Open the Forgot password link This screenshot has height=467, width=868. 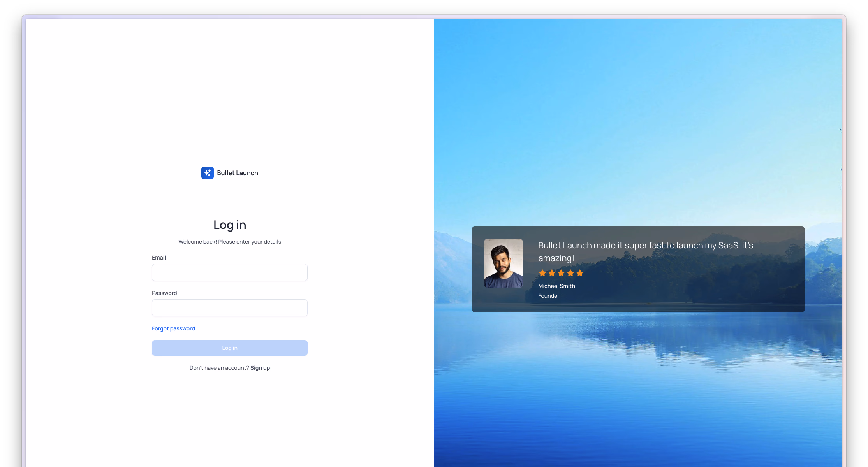(x=173, y=328)
